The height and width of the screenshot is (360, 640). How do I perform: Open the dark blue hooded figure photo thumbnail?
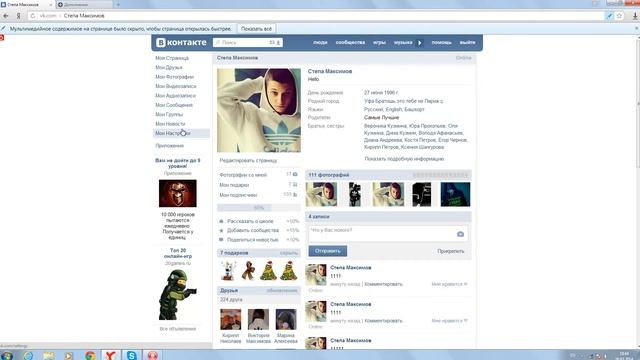click(x=455, y=194)
